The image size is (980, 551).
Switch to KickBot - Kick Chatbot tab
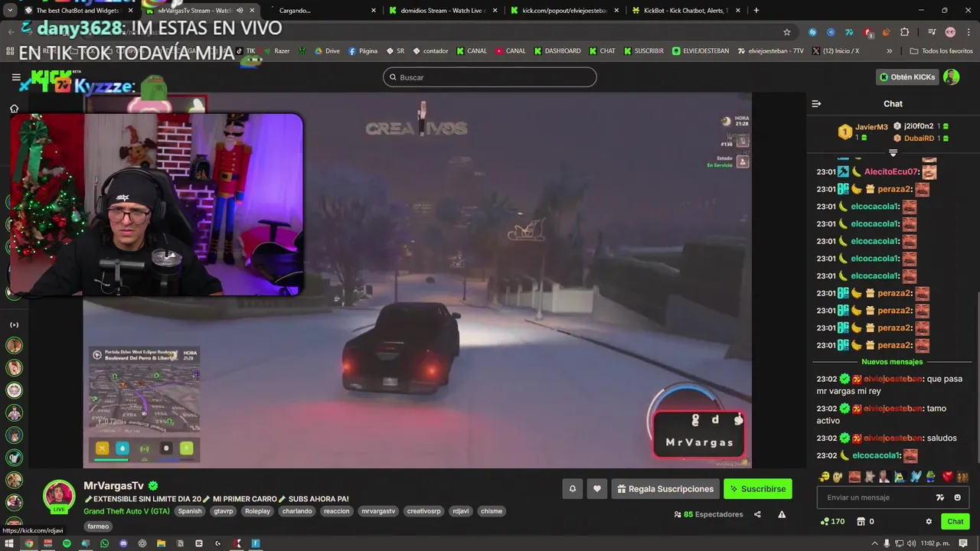687,11
